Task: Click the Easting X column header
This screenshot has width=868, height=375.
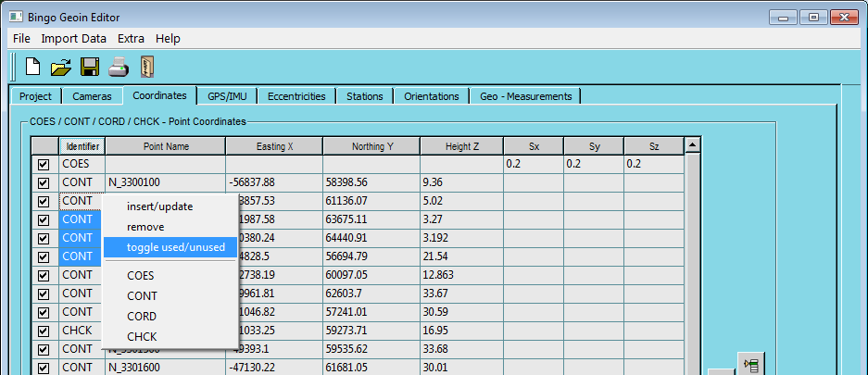Action: tap(274, 146)
